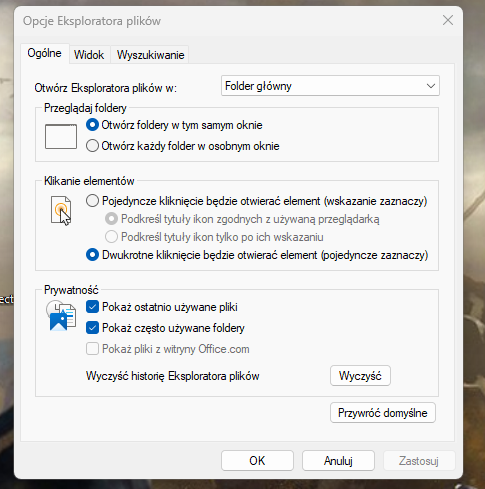This screenshot has width=485, height=489.
Task: Click the Zastosuj button
Action: 419,461
